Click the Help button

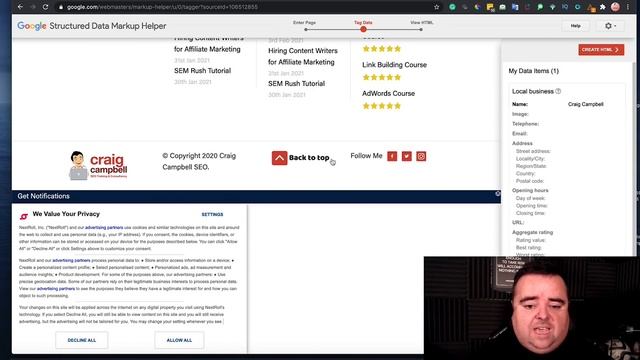(576, 26)
